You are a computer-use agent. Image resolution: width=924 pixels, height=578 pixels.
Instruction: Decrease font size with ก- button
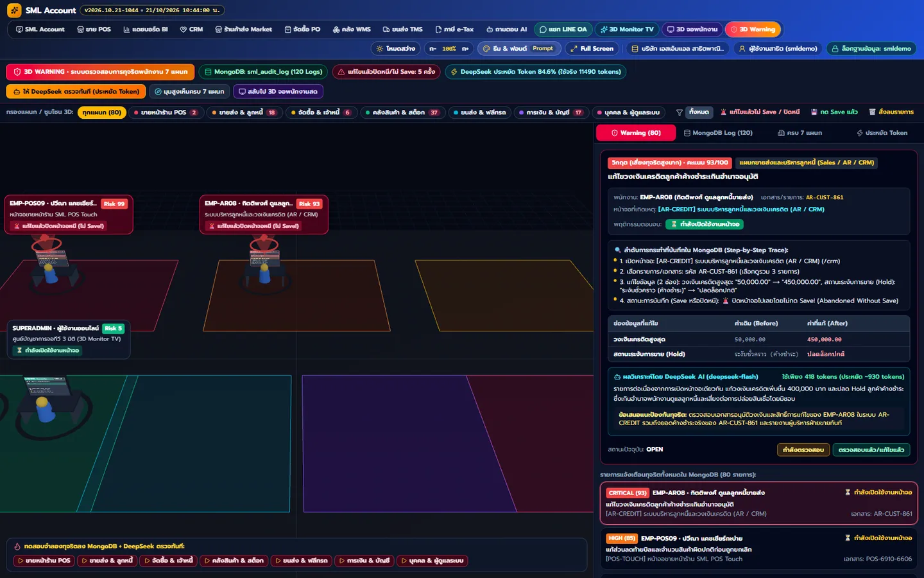pos(433,49)
